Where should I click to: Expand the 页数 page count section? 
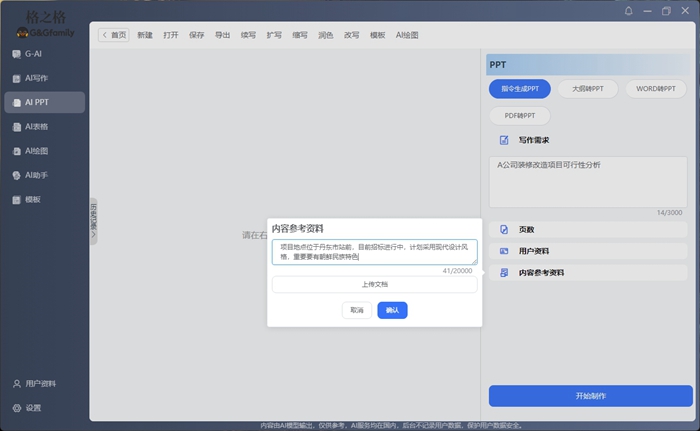[x=588, y=230]
